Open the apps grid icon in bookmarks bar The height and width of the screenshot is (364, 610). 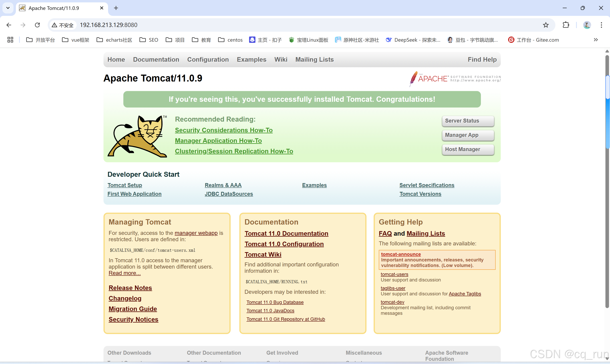(10, 40)
